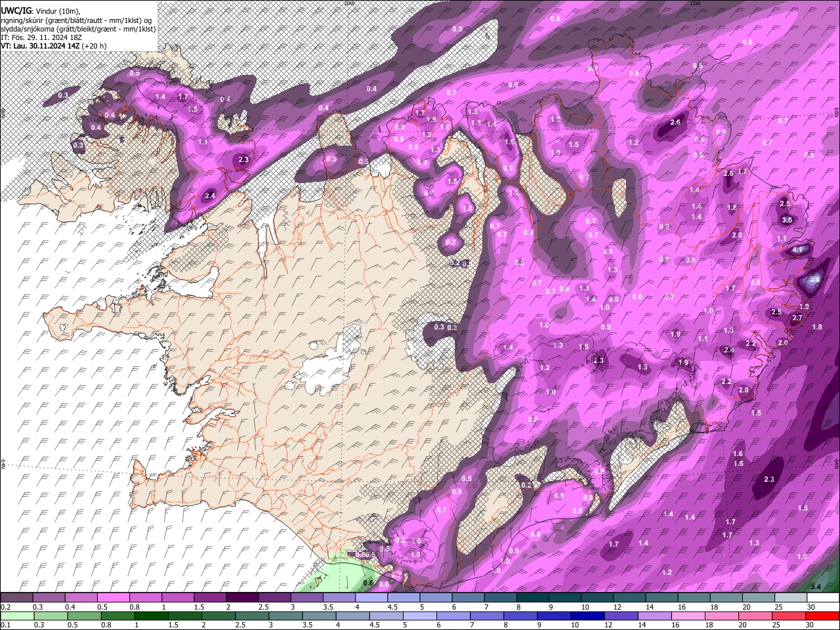
Task: Click the 'Vindur (10m)' header label
Action: click(x=58, y=11)
